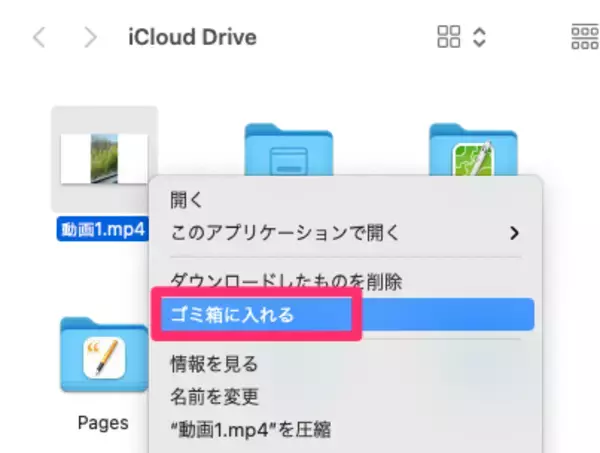Select the folder with window icon
Screen dimensions: 600x453
[x=289, y=149]
